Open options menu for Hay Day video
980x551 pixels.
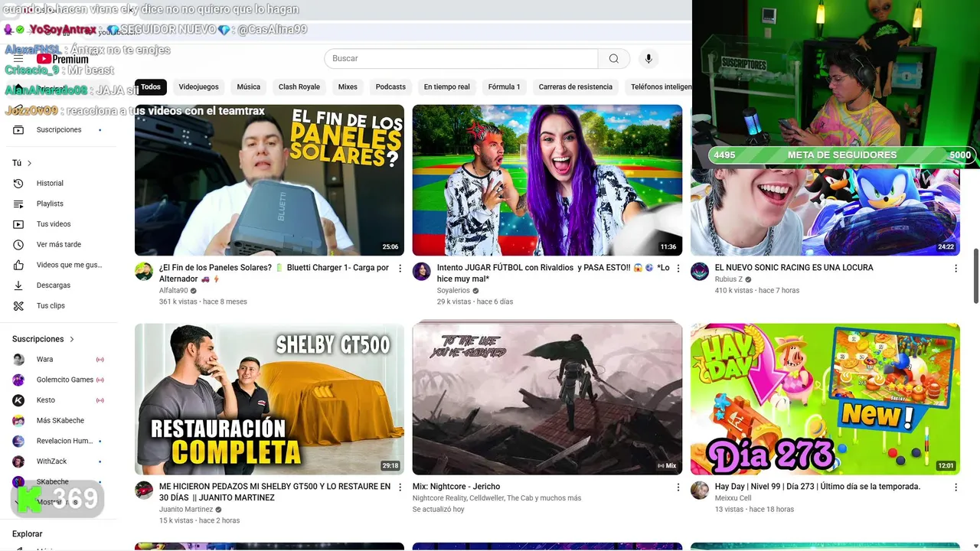pos(955,487)
